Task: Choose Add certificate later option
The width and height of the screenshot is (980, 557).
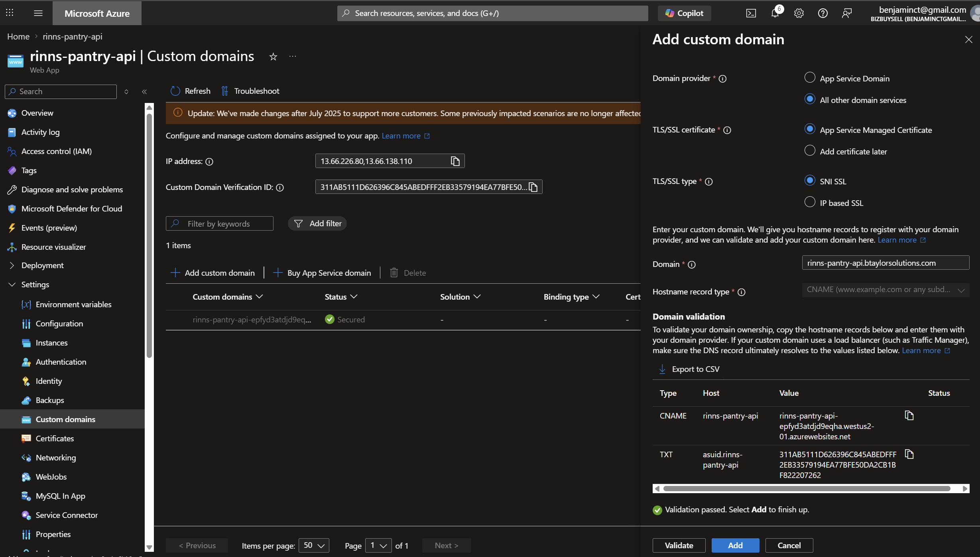Action: [809, 151]
